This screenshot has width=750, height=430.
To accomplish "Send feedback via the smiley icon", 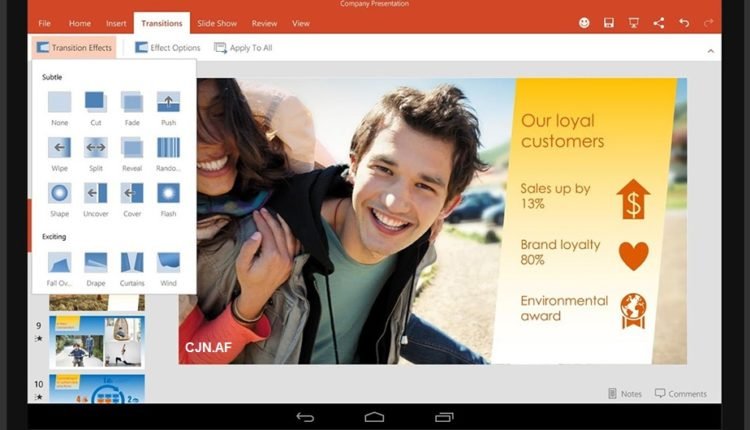I will click(584, 23).
